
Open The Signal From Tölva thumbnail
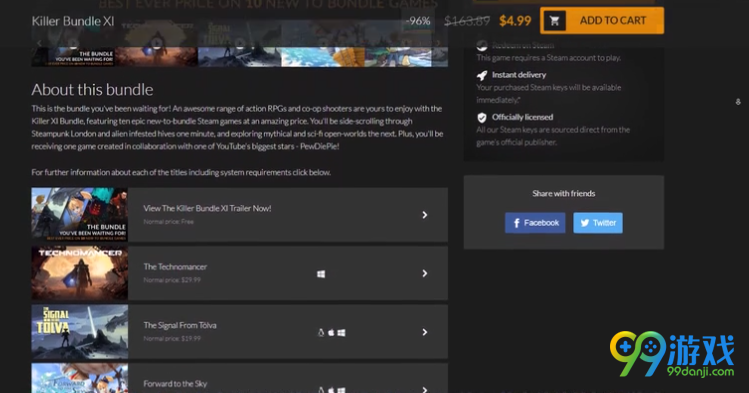click(80, 332)
